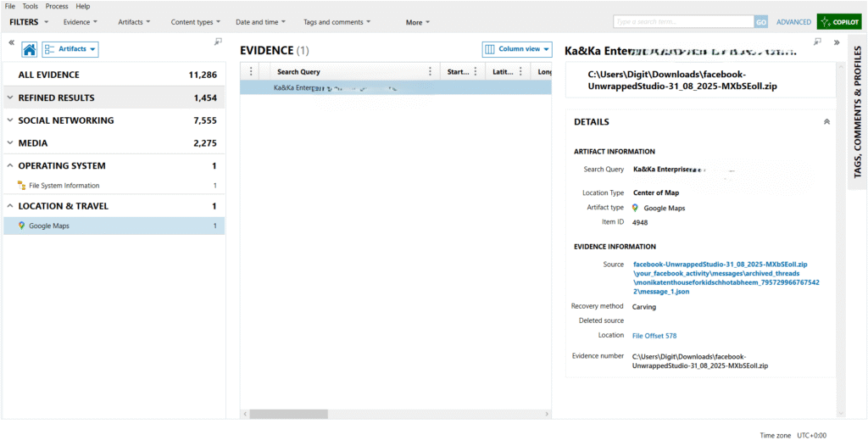Viewport: 868px width, 446px height.
Task: Open the File Offset 578 link
Action: pos(654,336)
